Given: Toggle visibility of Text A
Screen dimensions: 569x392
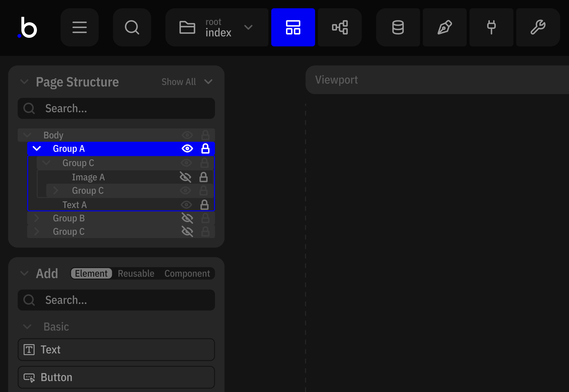Looking at the screenshot, I should (186, 205).
